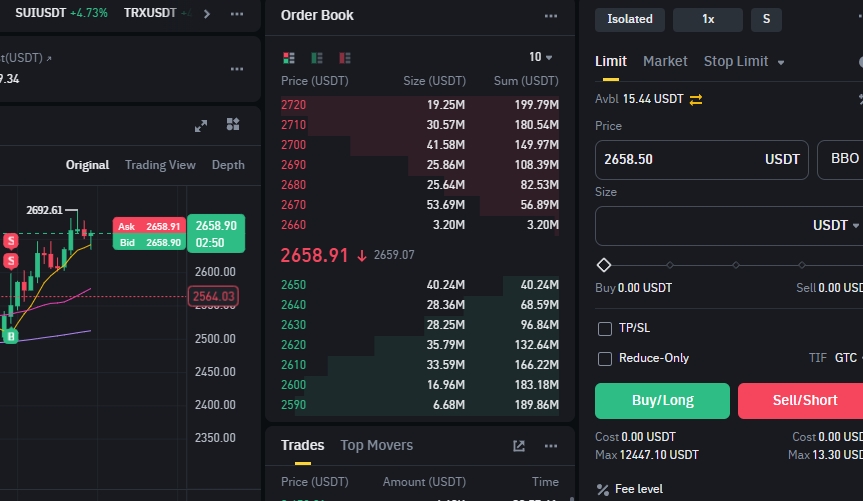The image size is (863, 501).
Task: Switch to the Depth chart tab
Action: click(x=228, y=165)
